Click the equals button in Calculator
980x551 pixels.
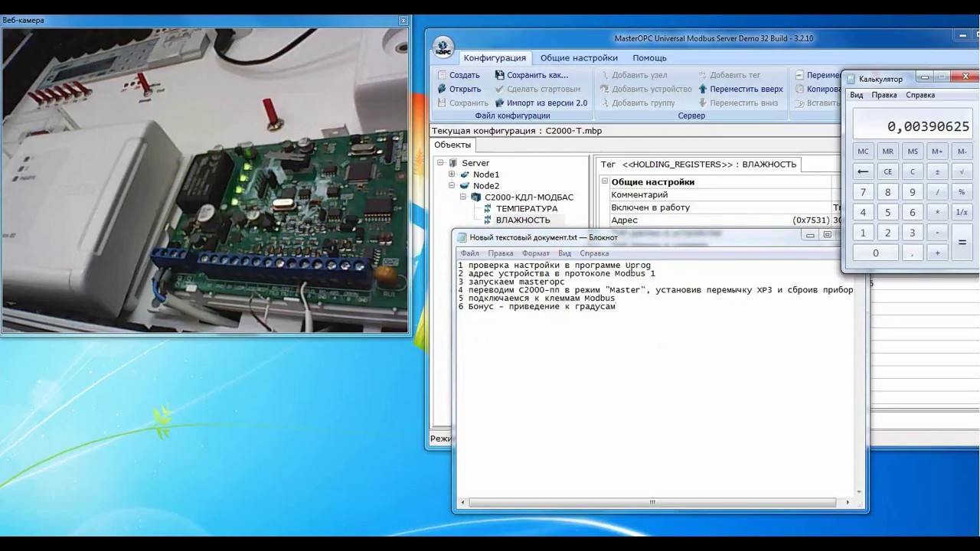tap(962, 243)
